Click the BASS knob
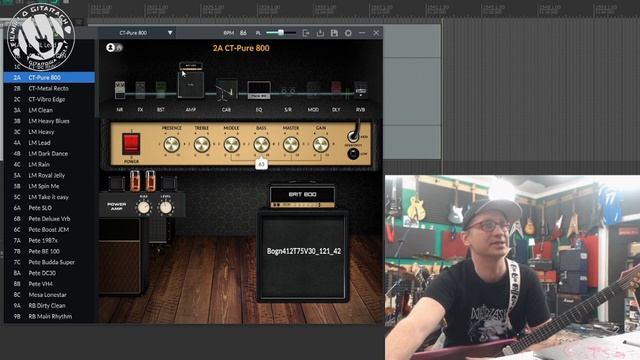The height and width of the screenshot is (360, 640). point(261,144)
